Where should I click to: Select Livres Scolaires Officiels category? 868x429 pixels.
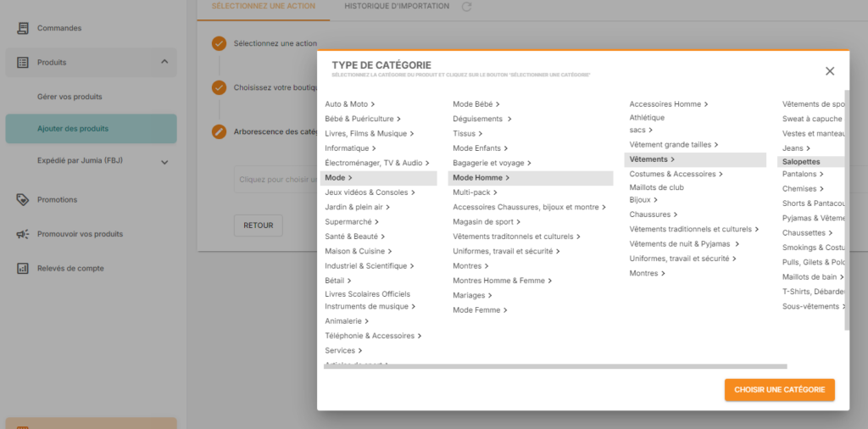368,294
